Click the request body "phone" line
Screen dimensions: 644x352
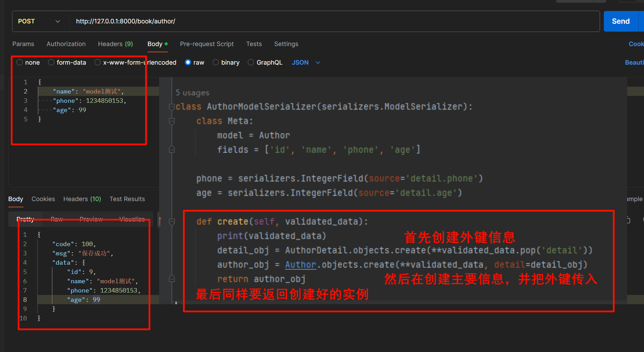(90, 101)
